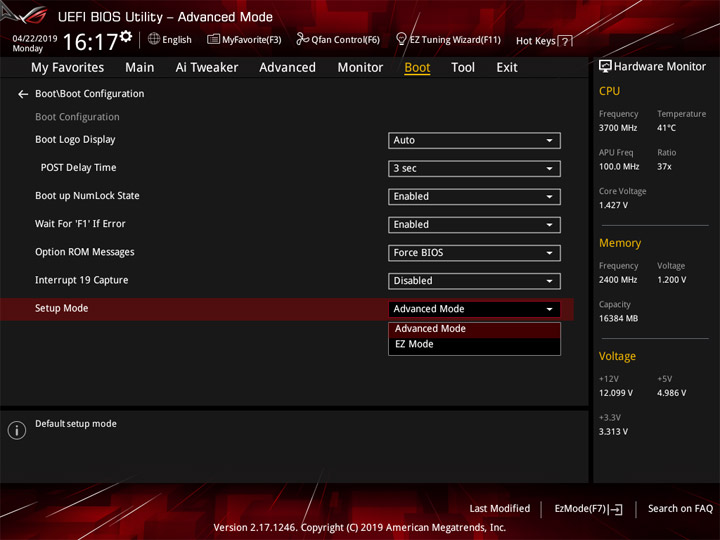Select Advanced Mode in the dropdown list
720x540 pixels.
click(474, 329)
